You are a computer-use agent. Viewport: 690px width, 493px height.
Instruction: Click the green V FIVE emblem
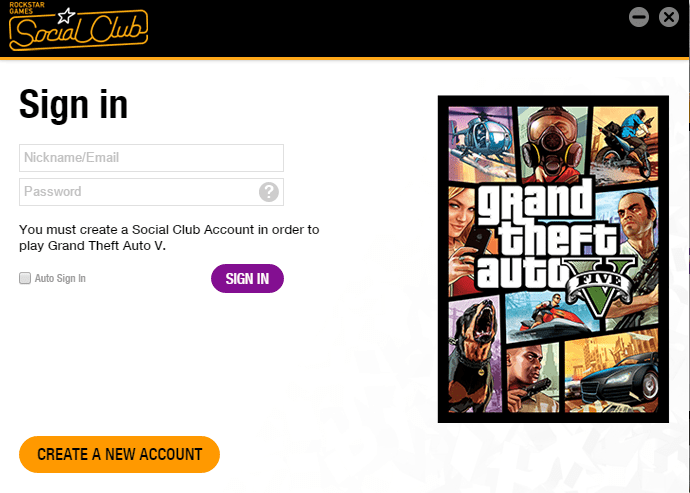(601, 286)
